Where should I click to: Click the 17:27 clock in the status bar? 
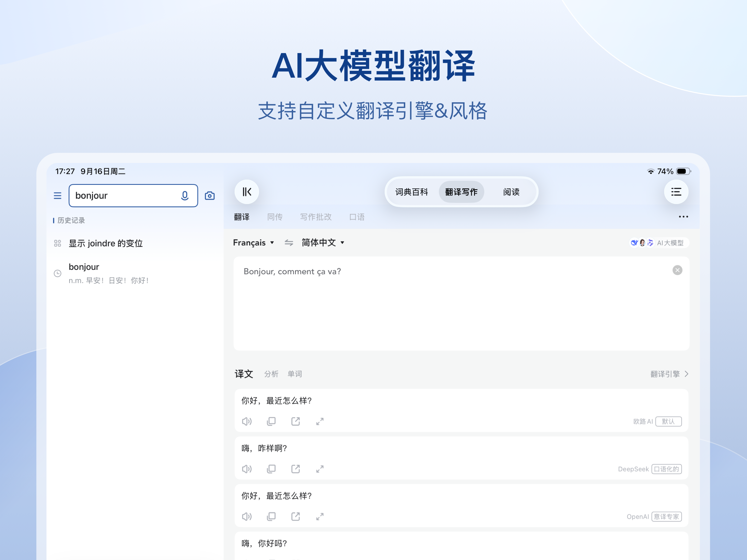(x=65, y=171)
